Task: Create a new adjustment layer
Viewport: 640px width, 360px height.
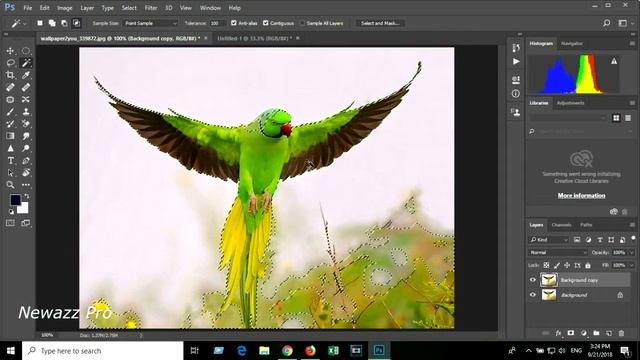Action: click(x=583, y=333)
